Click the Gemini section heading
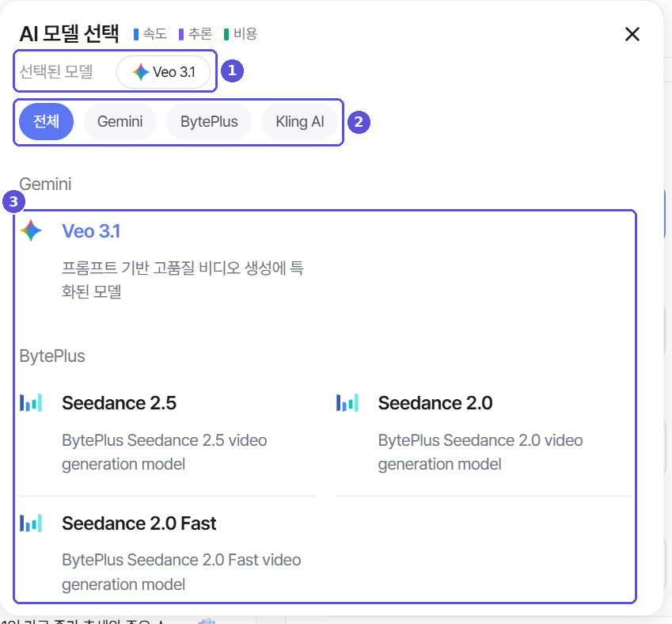672x624 pixels. tap(45, 185)
